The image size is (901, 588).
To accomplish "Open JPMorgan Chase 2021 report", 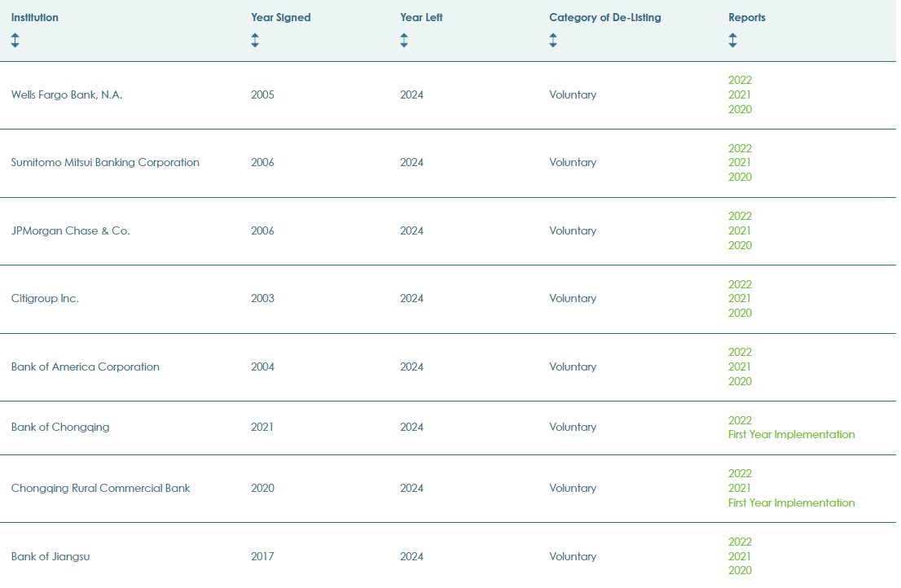I will (739, 230).
